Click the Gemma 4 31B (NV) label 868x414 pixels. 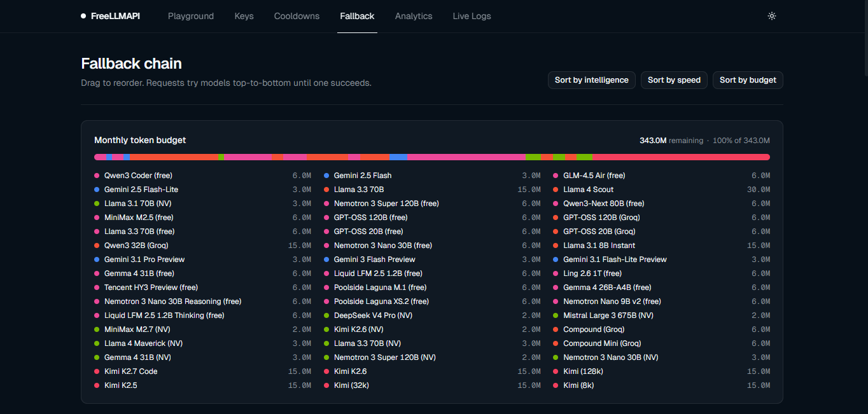coord(137,357)
